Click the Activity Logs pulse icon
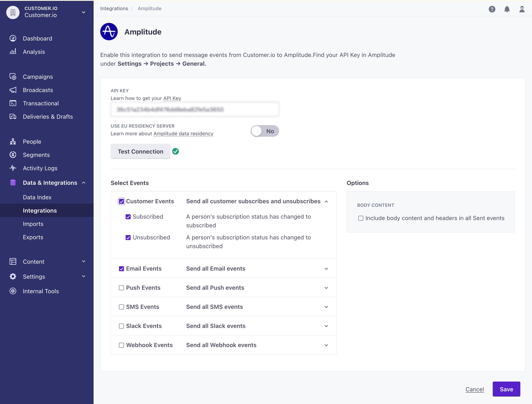This screenshot has width=532, height=404. coord(13,168)
